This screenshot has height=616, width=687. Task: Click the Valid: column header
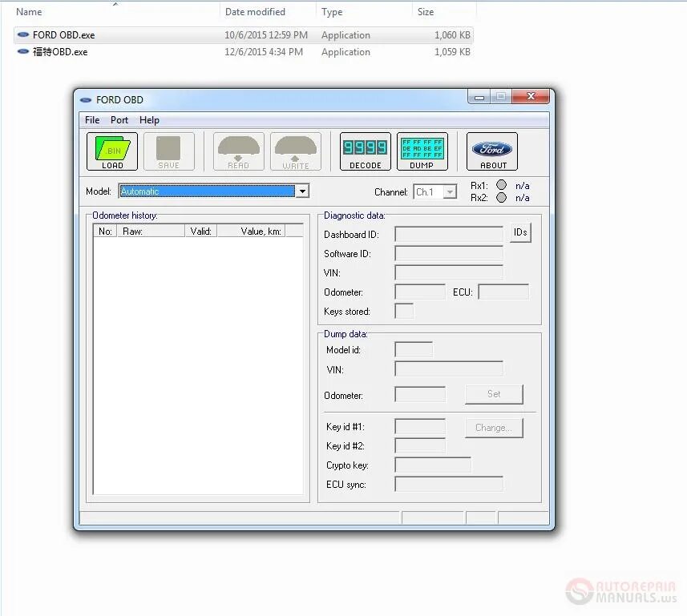tap(201, 232)
